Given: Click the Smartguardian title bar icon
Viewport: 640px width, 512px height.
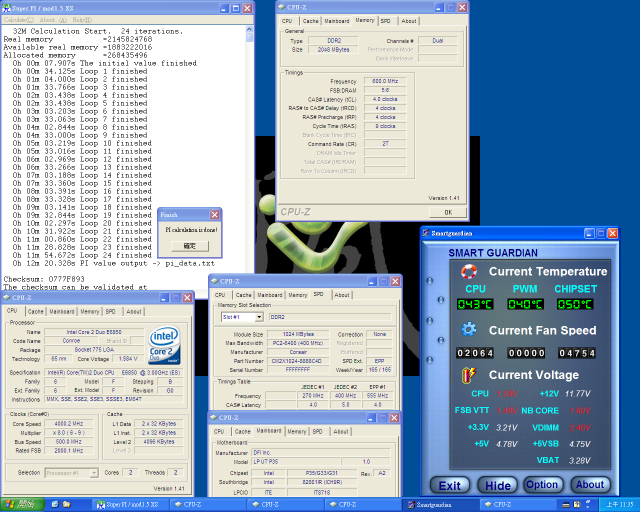Looking at the screenshot, I should click(426, 233).
